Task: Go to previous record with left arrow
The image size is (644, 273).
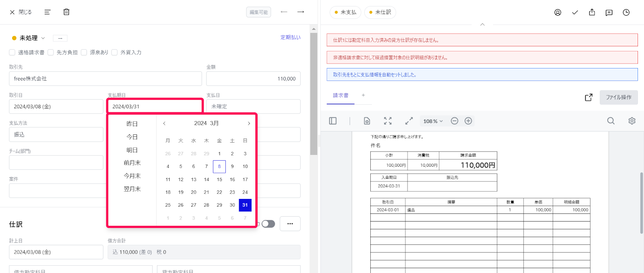Action: click(x=284, y=12)
